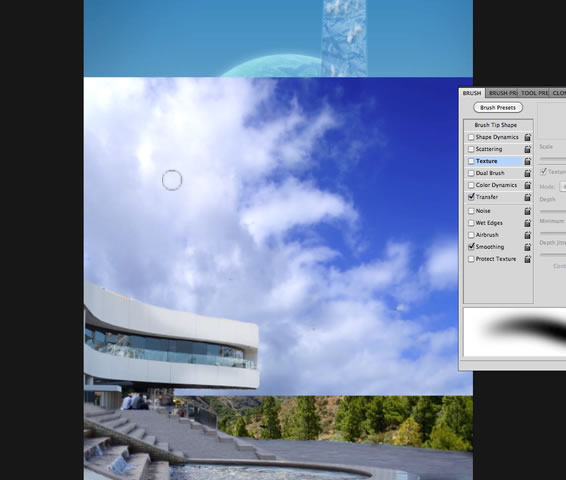The height and width of the screenshot is (480, 566).
Task: Select the Transfer row label
Action: pyautogui.click(x=487, y=197)
